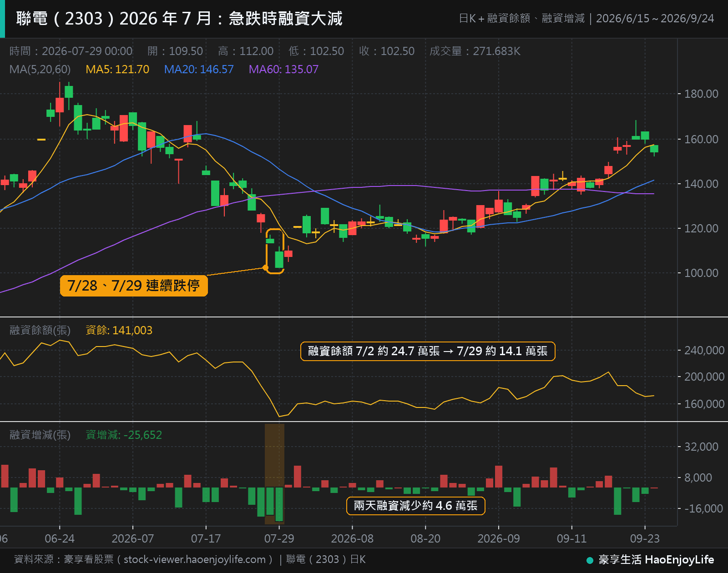728x573 pixels.
Task: Click the 7/28、7/29 連續跌停 annotation label
Action: point(134,286)
